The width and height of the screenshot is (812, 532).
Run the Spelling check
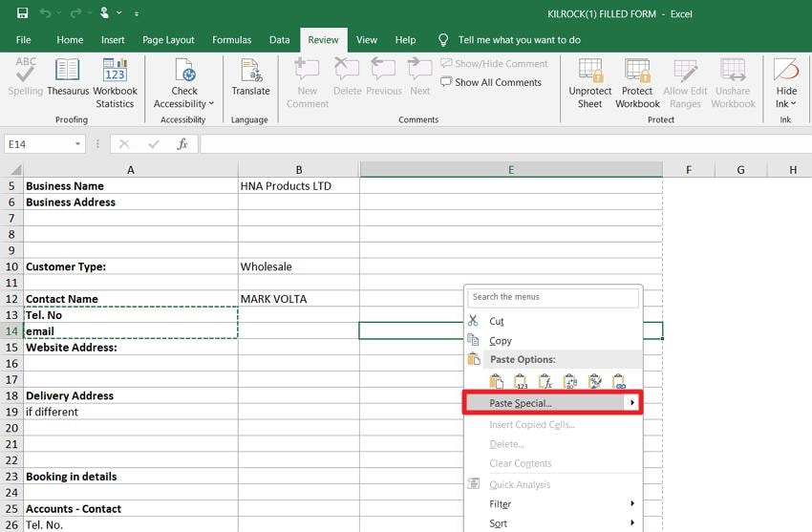(x=26, y=76)
